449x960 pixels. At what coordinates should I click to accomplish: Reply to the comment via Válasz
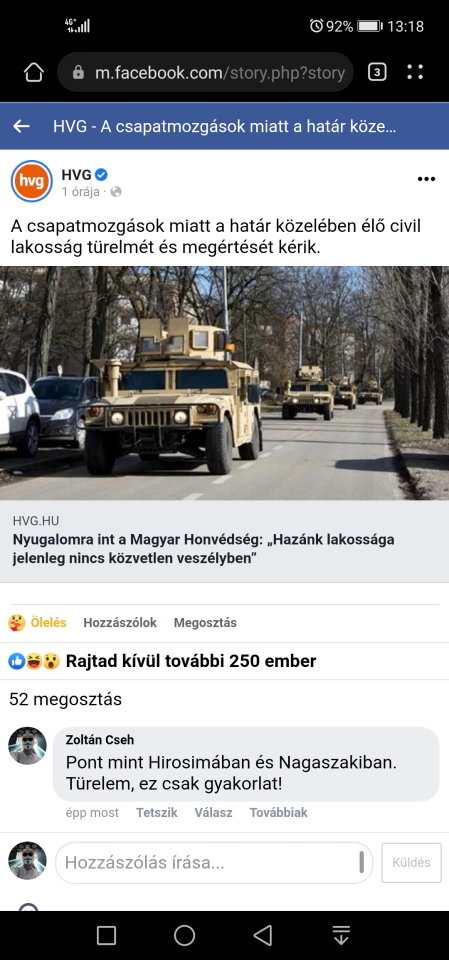[x=213, y=812]
